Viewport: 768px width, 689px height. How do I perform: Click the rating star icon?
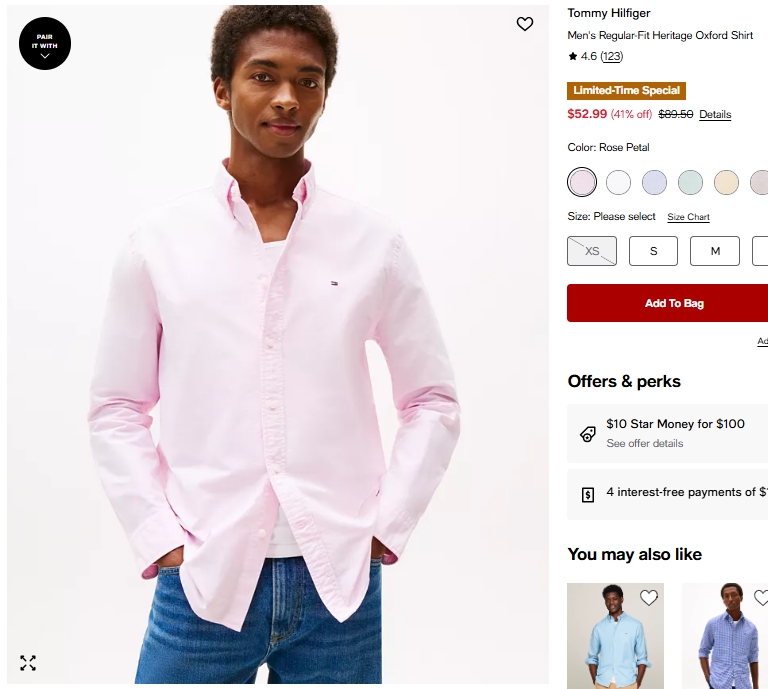pyautogui.click(x=573, y=57)
